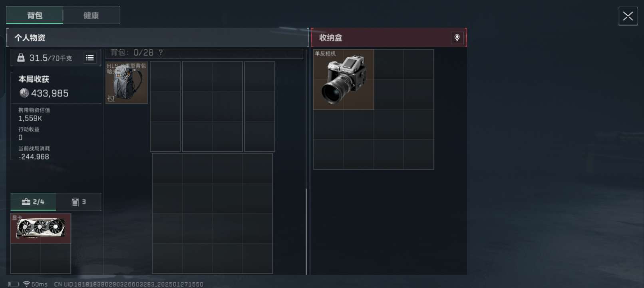Select the HLS backpack item
This screenshot has height=288, width=644.
pos(127,82)
